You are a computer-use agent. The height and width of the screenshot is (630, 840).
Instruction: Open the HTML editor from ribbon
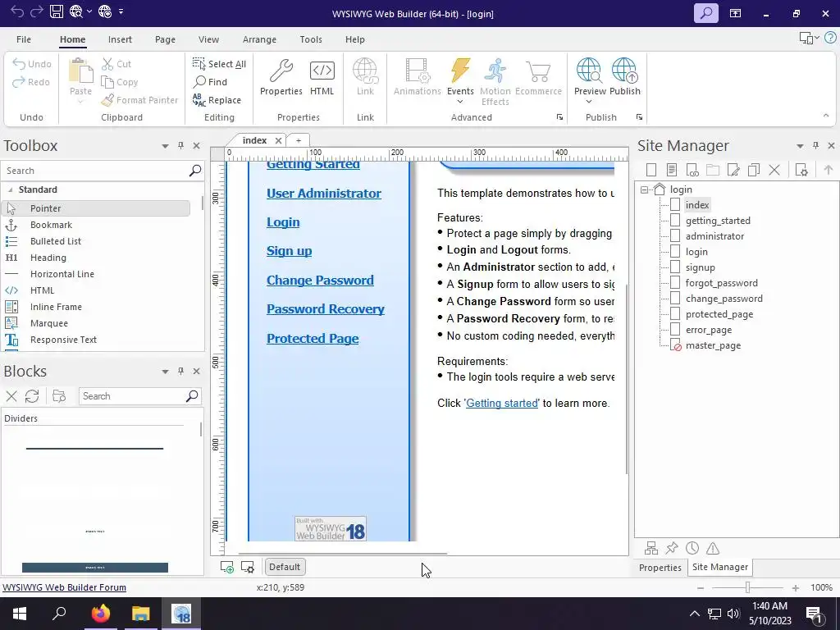(x=322, y=77)
